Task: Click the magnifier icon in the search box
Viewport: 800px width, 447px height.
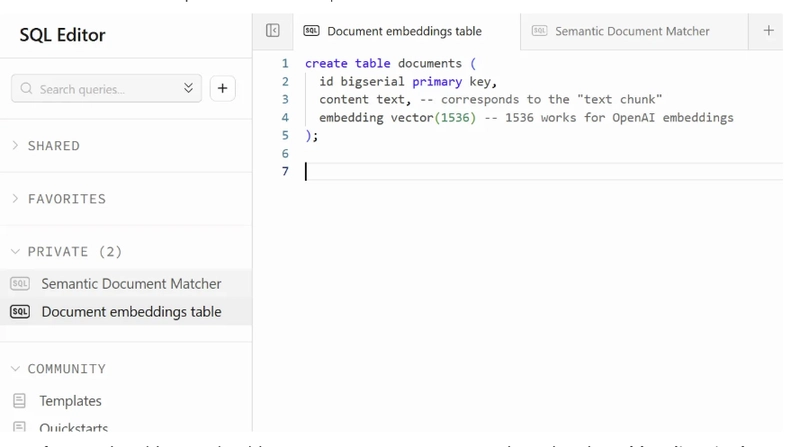Action: (x=27, y=89)
